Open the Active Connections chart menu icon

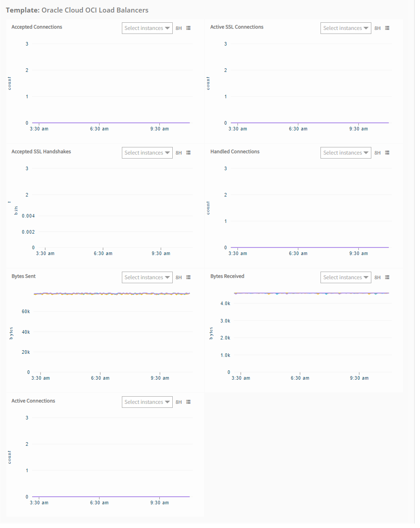tap(188, 402)
